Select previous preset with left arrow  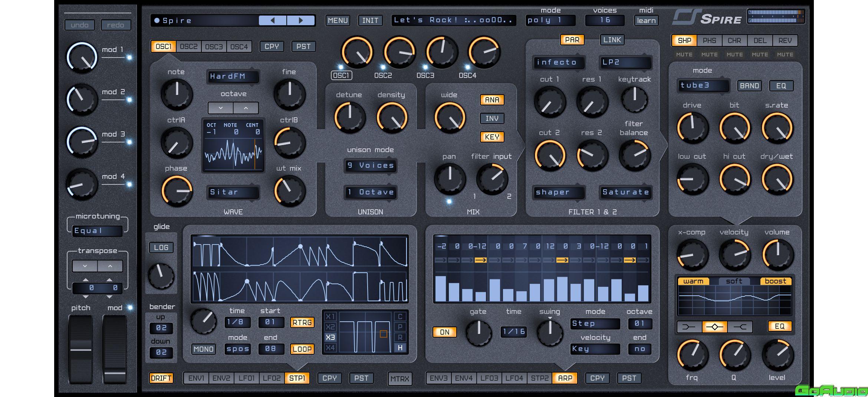(273, 20)
